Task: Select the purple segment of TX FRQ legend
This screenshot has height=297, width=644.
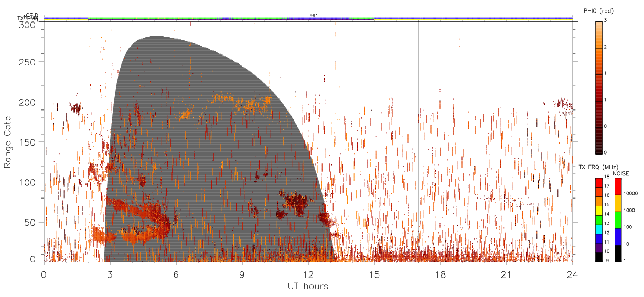Action: tap(598, 248)
